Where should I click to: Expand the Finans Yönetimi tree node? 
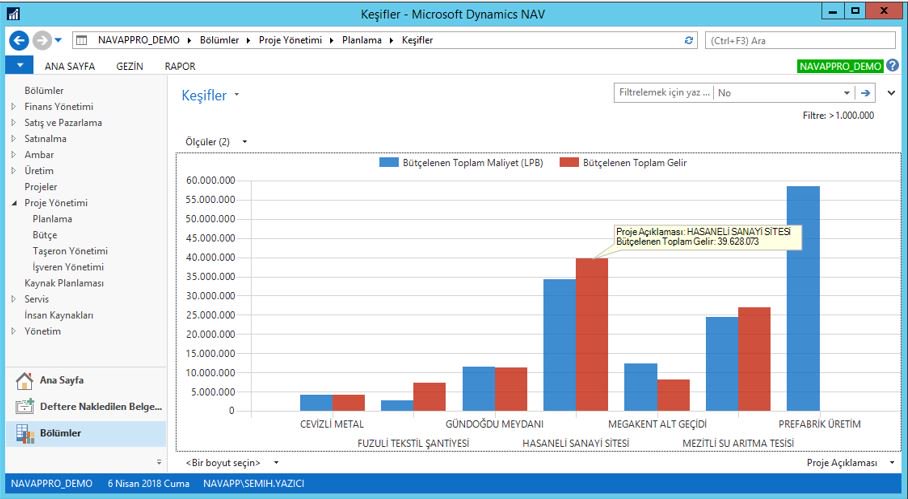(14, 107)
